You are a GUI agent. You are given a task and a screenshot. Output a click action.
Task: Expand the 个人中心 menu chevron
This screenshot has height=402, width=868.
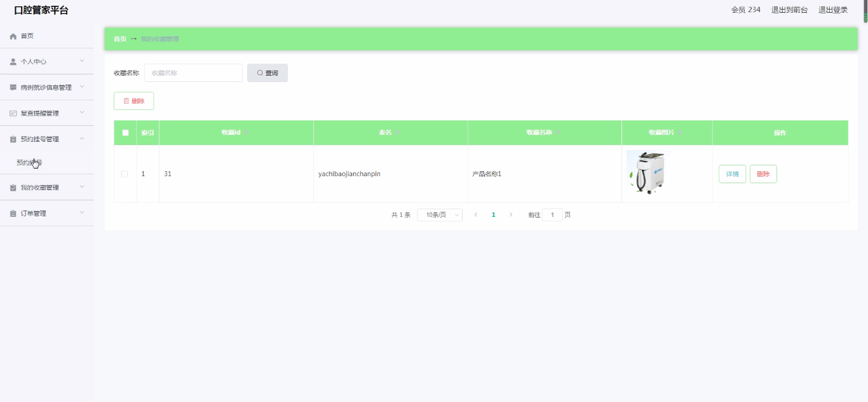(x=82, y=62)
